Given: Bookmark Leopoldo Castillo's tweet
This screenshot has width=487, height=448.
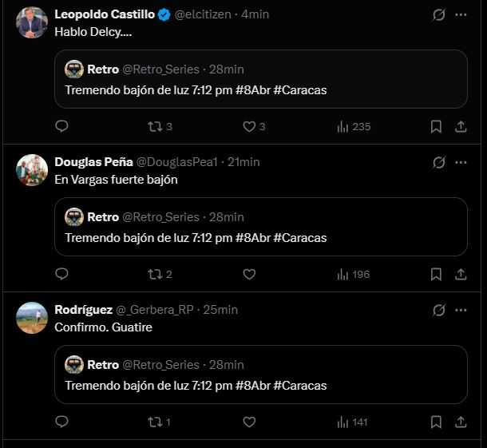Looking at the screenshot, I should (x=436, y=126).
